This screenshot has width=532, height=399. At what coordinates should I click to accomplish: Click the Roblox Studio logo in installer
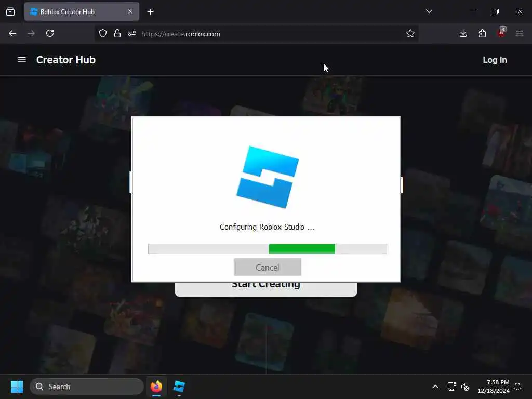[268, 177]
